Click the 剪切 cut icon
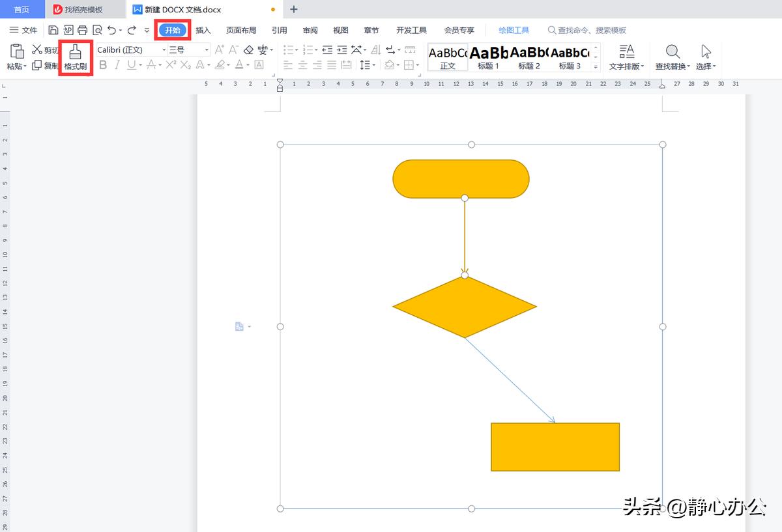This screenshot has height=532, width=782. point(36,49)
